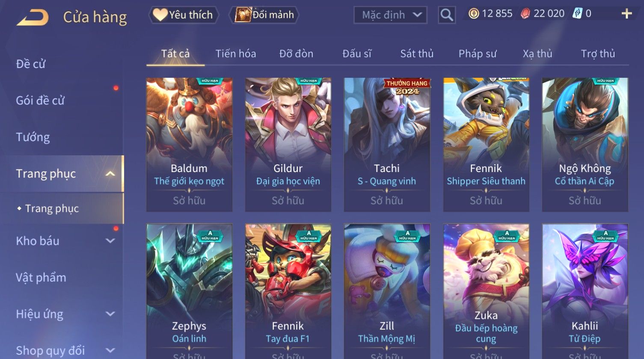Select Baldum Thế giới kẹo ngọt skin
Image resolution: width=644 pixels, height=359 pixels.
pos(189,145)
